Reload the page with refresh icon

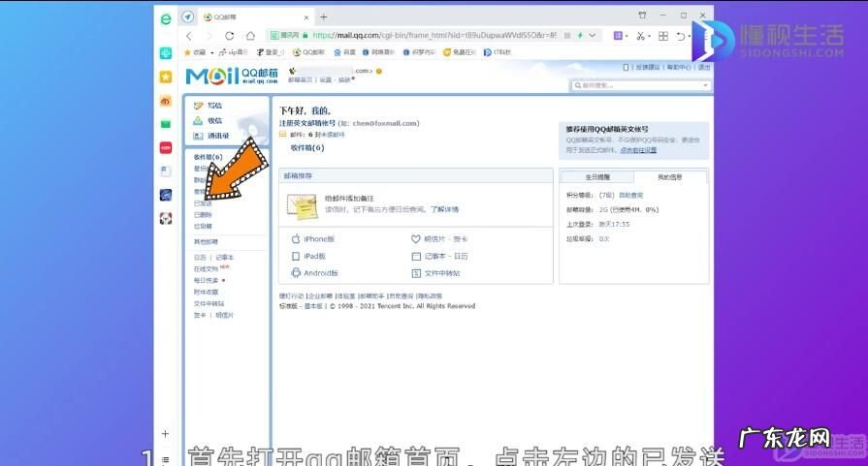(229, 36)
